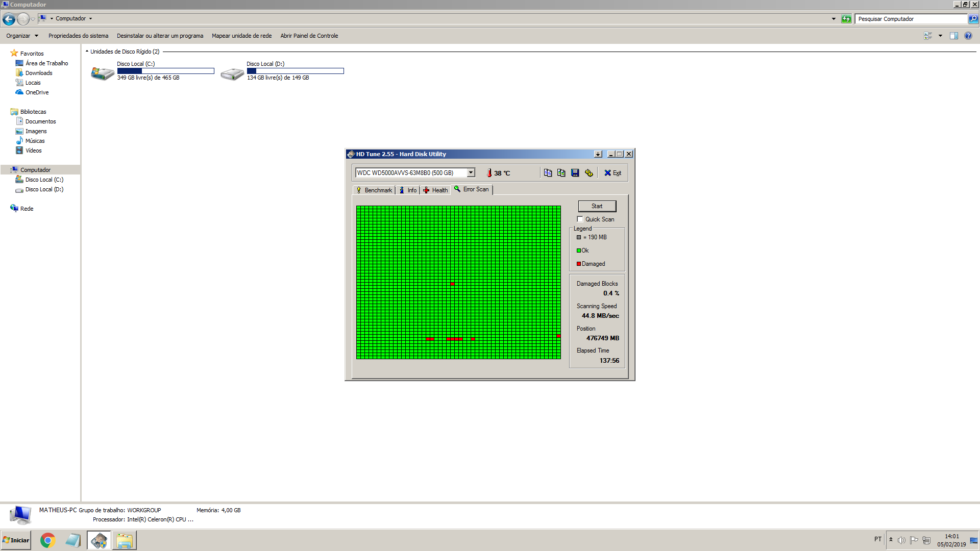This screenshot has height=551, width=980.
Task: Select Bibliotecas in the navigation pane
Action: coord(33,112)
